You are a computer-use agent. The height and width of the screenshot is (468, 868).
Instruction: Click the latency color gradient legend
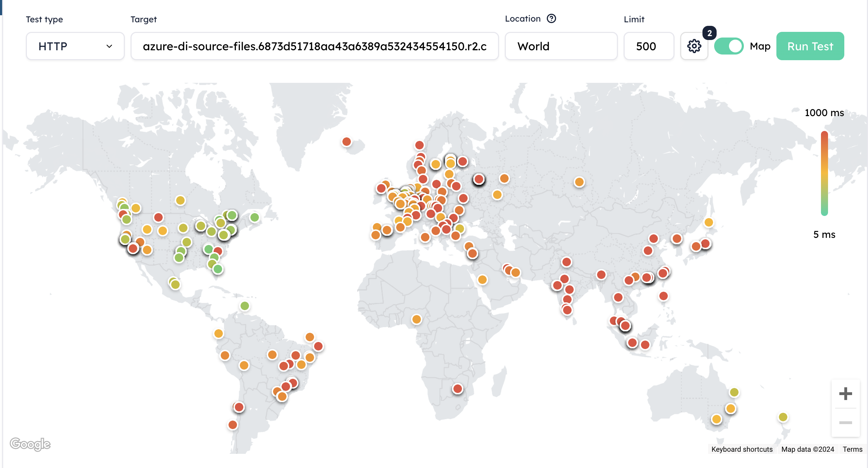(x=824, y=173)
